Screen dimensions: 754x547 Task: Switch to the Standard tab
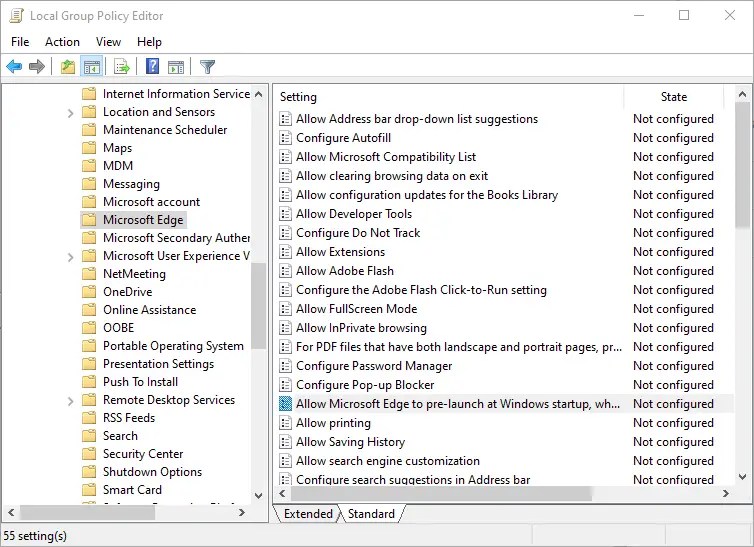(x=371, y=514)
